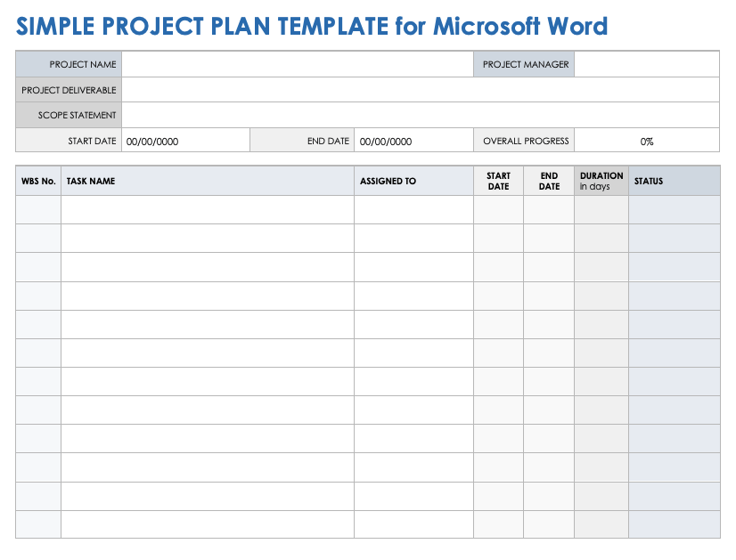Click the Overall Progress 0% value
The width and height of the screenshot is (736, 560).
pos(647,142)
